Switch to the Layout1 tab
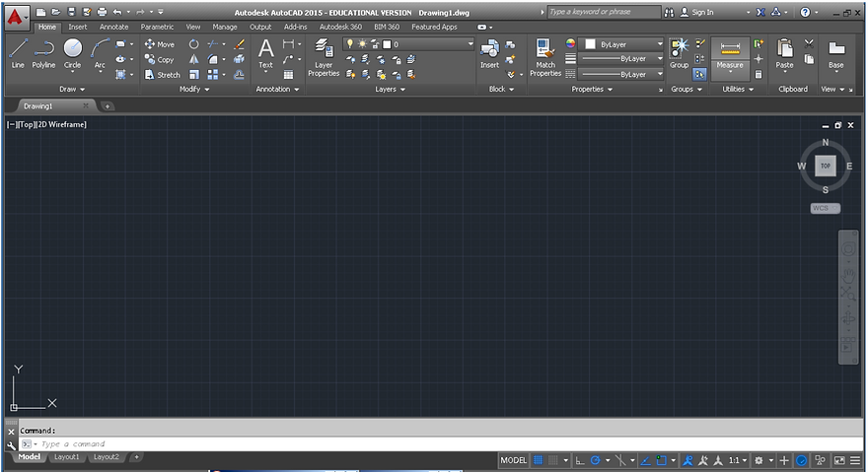This screenshot has height=473, width=868. (66, 457)
